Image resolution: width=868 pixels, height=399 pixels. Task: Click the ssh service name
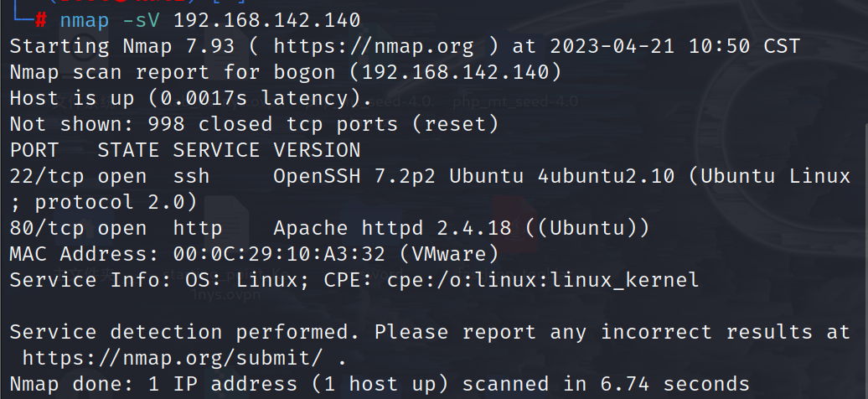[x=191, y=176]
